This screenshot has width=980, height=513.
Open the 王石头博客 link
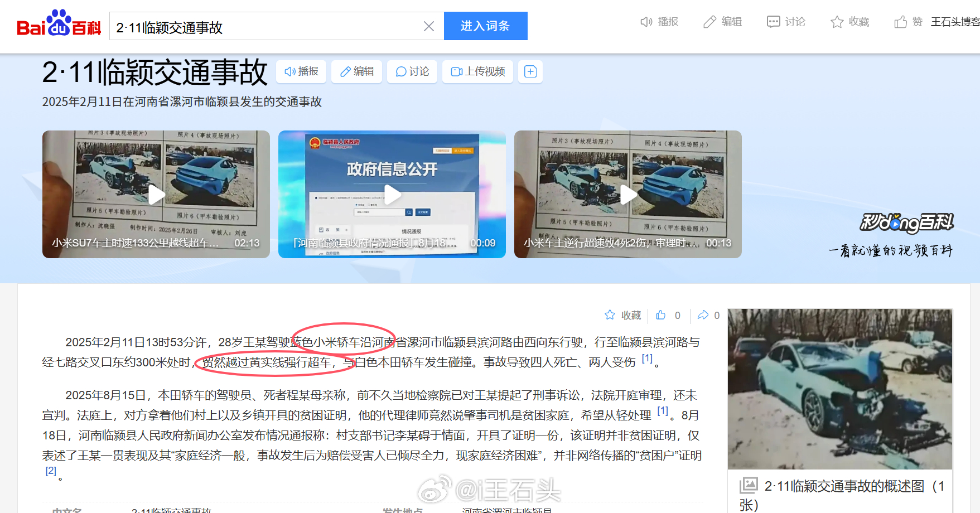coord(955,22)
